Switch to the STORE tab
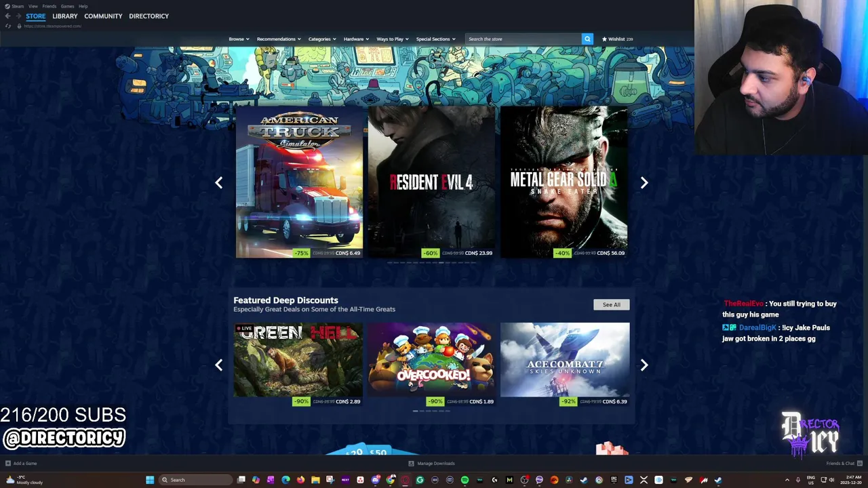The width and height of the screenshot is (868, 488). [x=36, y=16]
